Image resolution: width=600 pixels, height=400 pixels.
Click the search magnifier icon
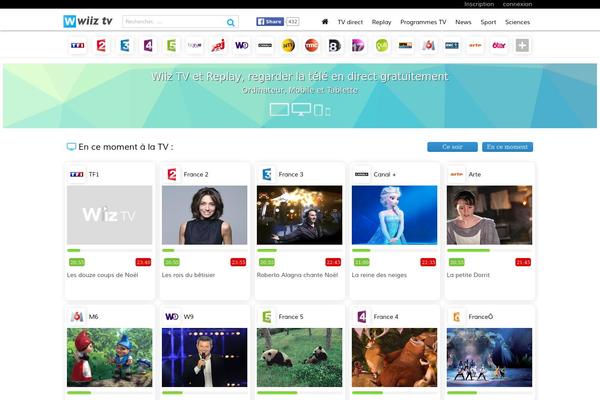click(230, 22)
